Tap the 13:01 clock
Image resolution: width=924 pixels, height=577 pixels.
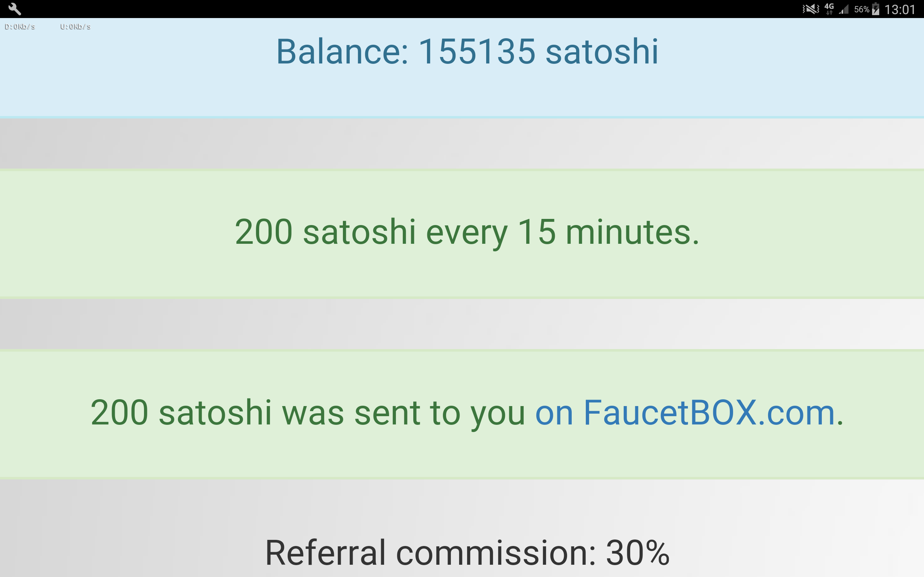(x=900, y=9)
